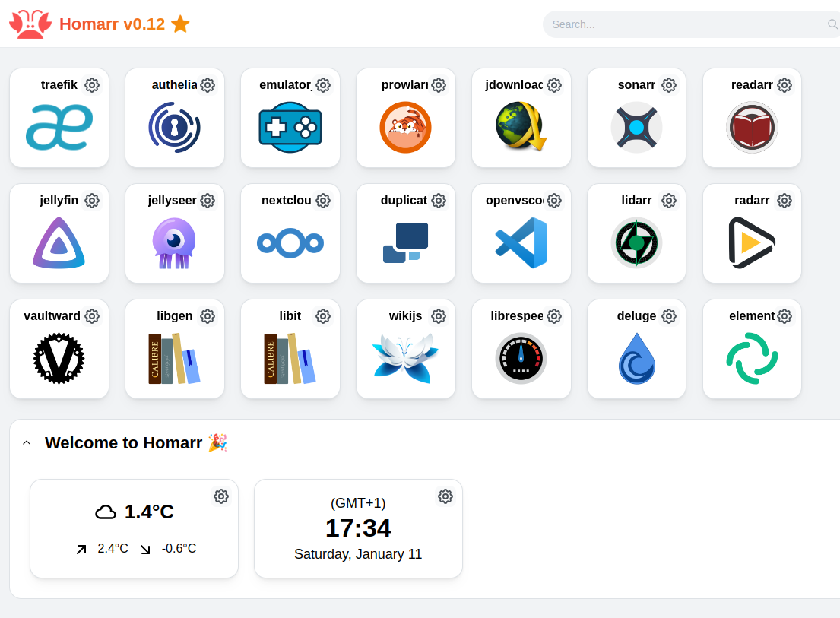Launch the Wiki.js lotus icon
The image size is (840, 618).
pos(406,358)
